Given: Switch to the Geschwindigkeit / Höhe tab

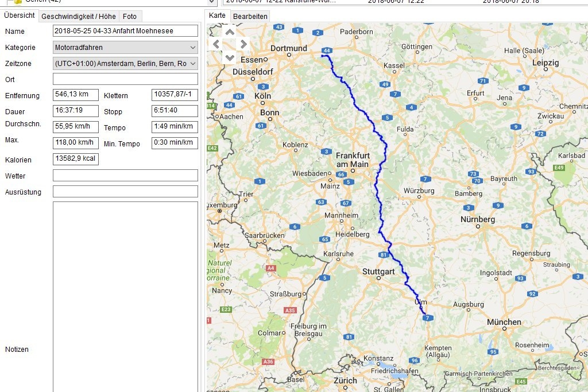Looking at the screenshot, I should pos(78,17).
